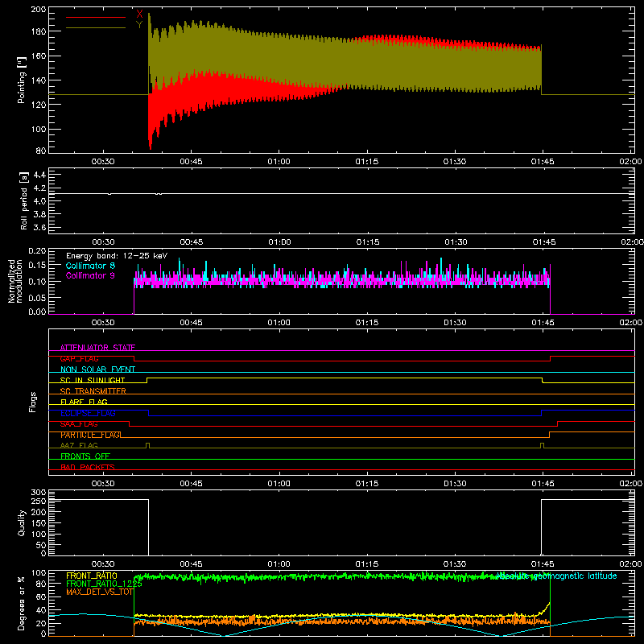Image resolution: width=644 pixels, height=644 pixels.
Task: Click the 'Roll period [s]' axis title
Action: point(23,200)
